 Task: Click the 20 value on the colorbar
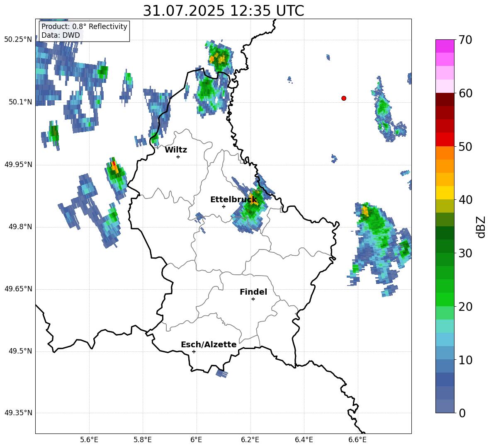click(465, 307)
